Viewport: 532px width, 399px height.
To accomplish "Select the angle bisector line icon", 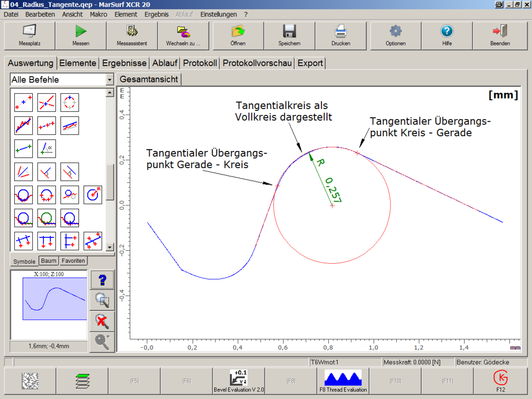I will pos(24,172).
